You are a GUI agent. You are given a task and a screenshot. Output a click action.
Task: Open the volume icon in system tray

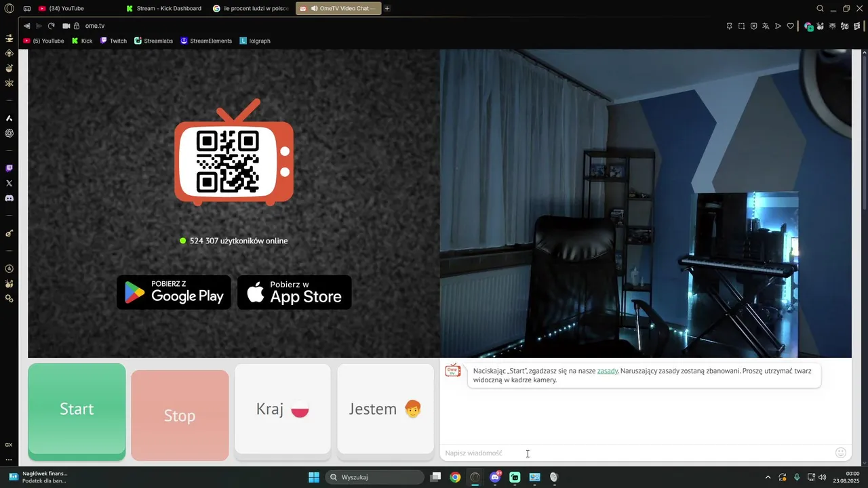coord(823,477)
